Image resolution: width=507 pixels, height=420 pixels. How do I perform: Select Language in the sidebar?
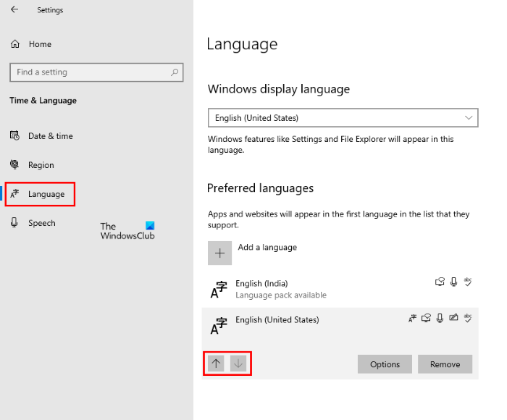tap(46, 194)
